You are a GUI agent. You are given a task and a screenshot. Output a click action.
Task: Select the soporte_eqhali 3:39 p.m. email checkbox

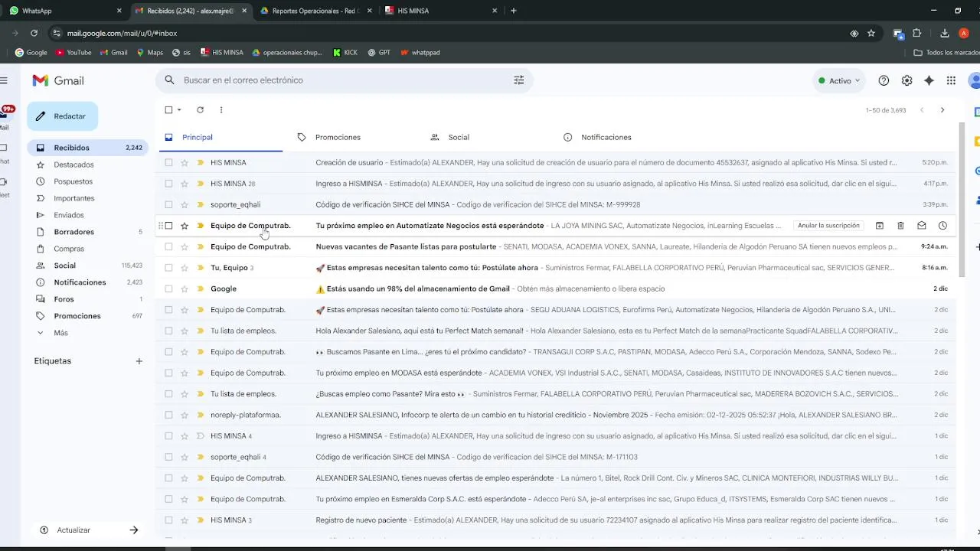[x=168, y=204]
